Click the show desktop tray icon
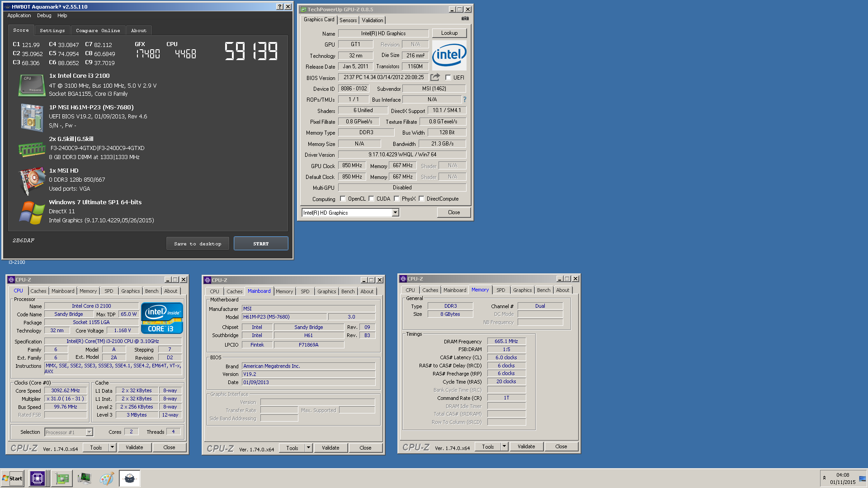The height and width of the screenshot is (488, 868). click(x=863, y=478)
